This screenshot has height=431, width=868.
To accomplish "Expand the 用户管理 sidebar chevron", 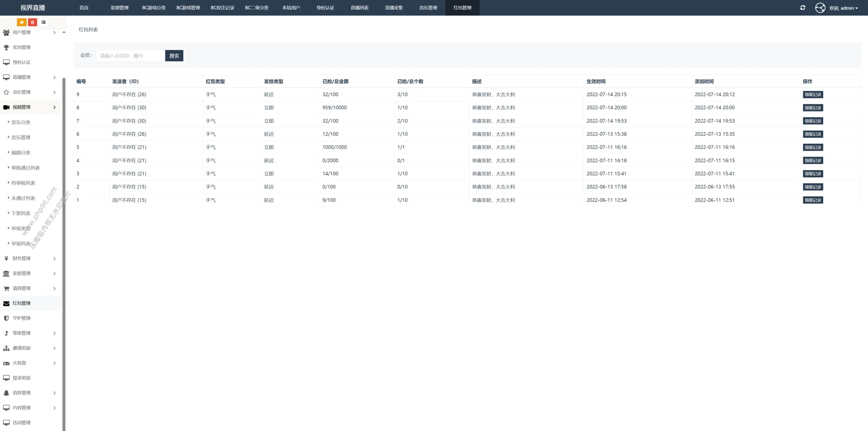I will (54, 33).
